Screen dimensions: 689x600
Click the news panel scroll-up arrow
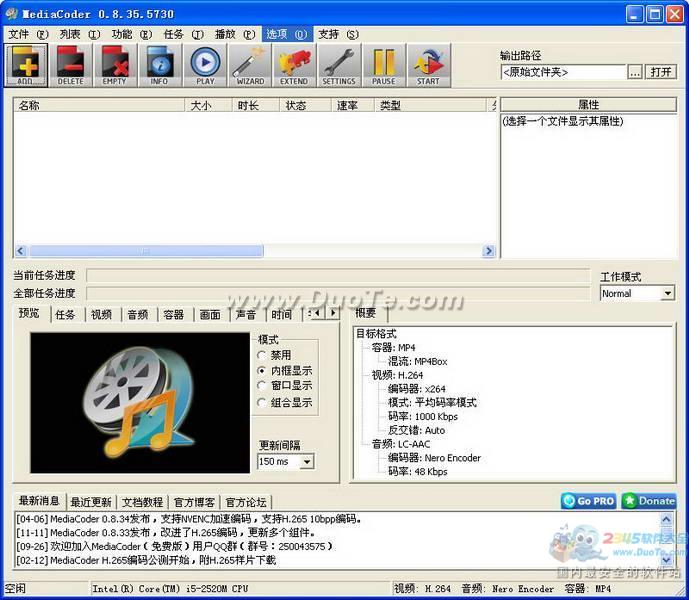pos(666,519)
